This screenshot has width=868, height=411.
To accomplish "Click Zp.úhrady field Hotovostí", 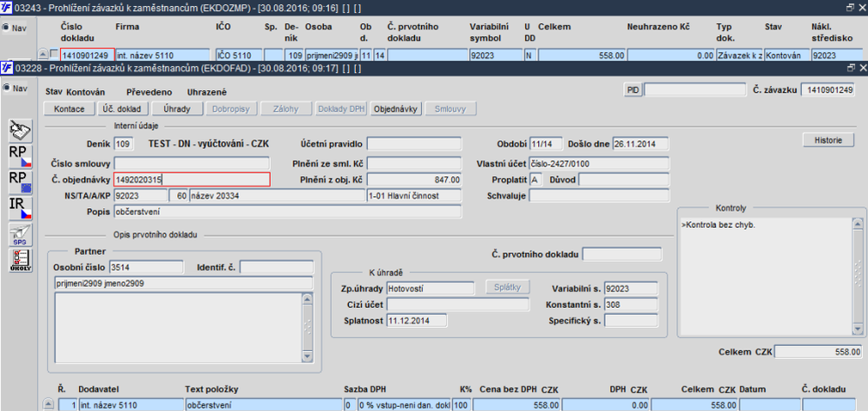I will tap(431, 288).
